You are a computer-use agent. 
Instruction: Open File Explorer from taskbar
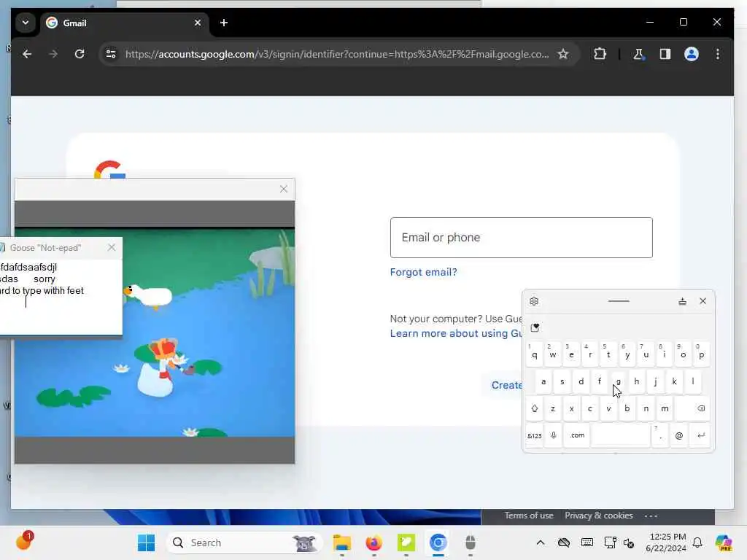(341, 542)
